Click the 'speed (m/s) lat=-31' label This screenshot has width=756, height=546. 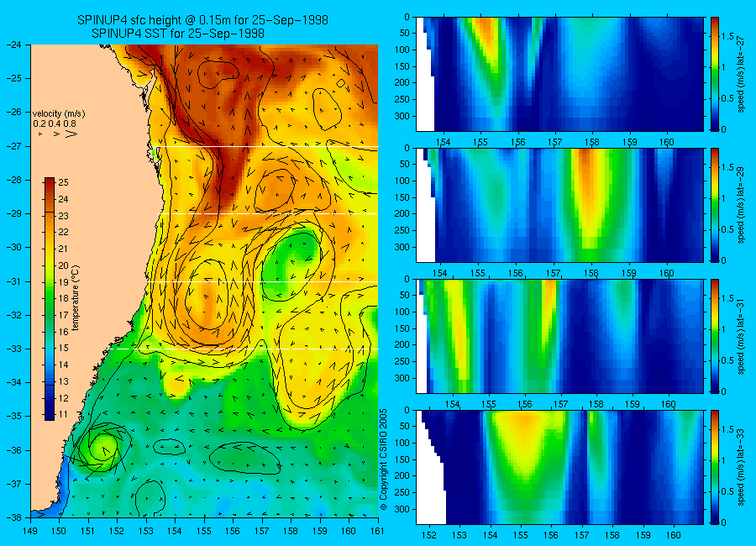[x=741, y=337]
